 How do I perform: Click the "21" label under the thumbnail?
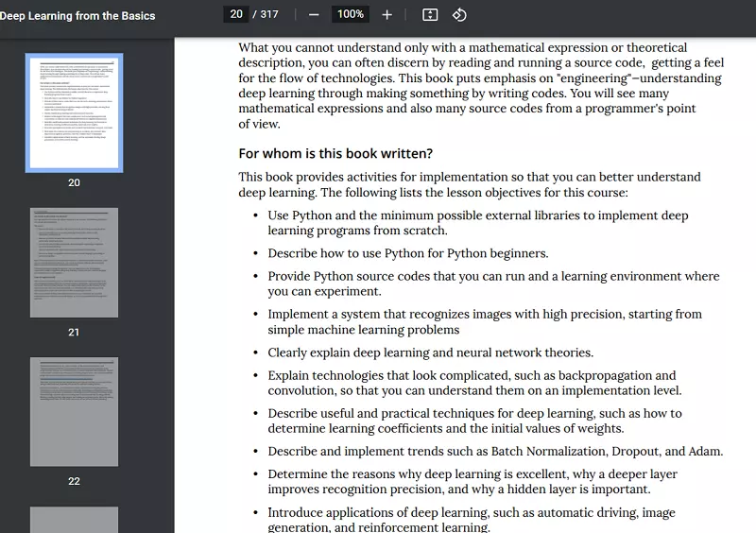point(74,332)
